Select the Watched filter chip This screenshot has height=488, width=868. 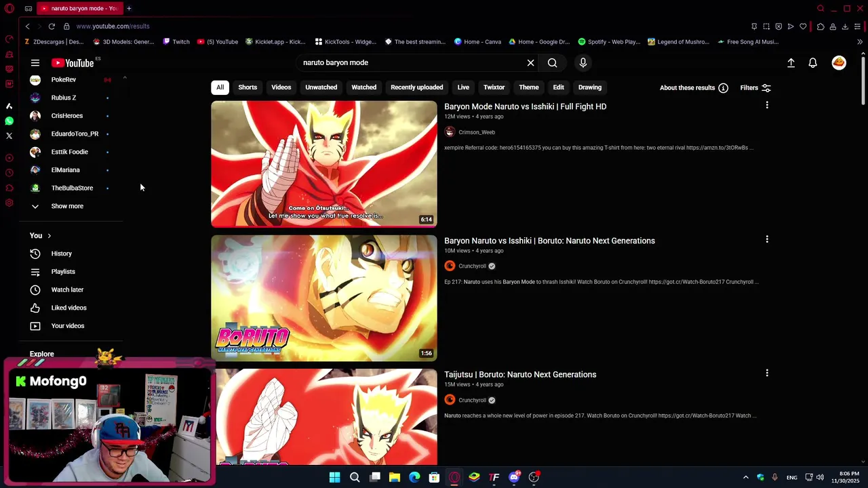click(x=363, y=87)
